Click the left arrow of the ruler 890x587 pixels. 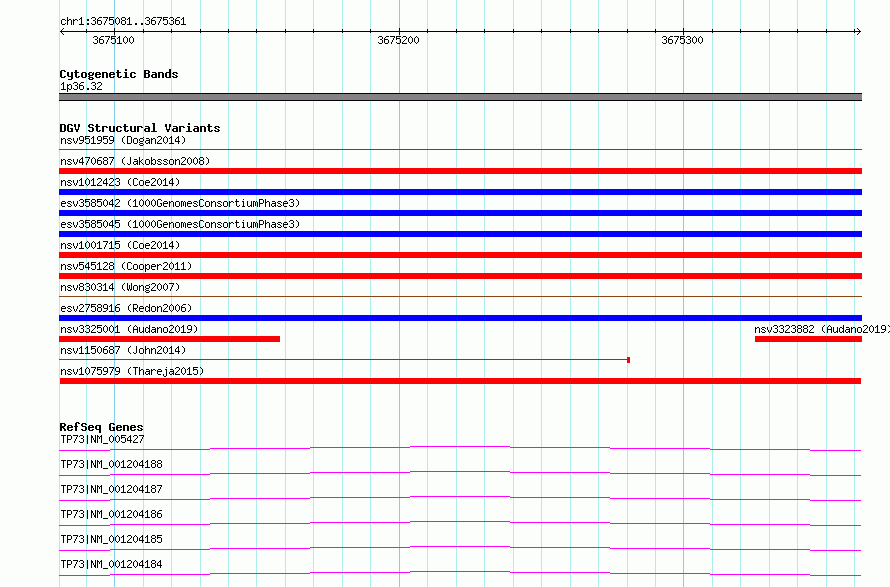(x=62, y=32)
